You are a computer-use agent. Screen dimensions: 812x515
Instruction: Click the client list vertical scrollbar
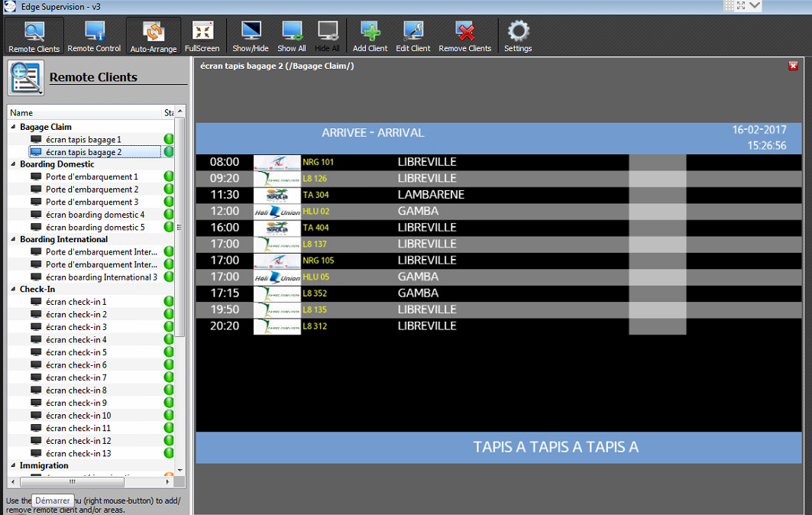(180, 229)
